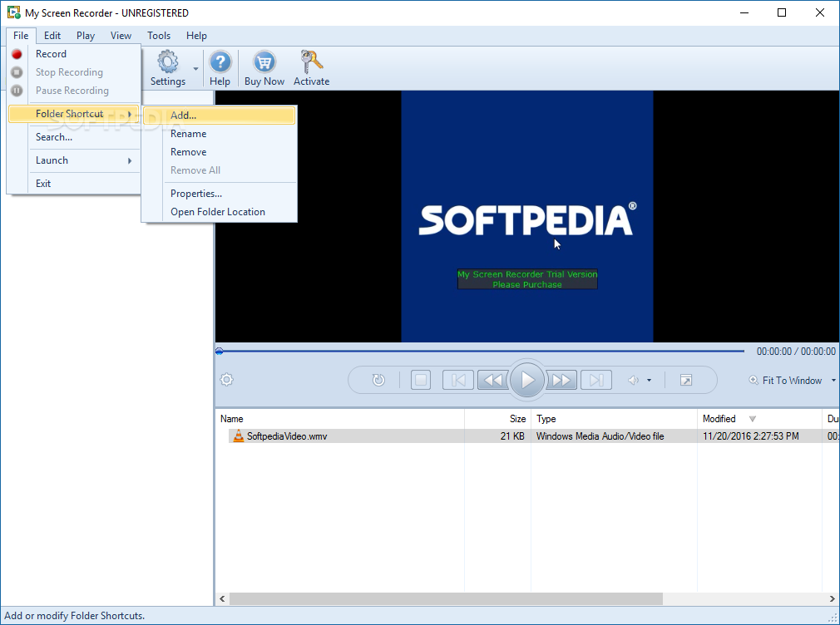The height and width of the screenshot is (625, 840).
Task: Click the scroll right arrow of file list
Action: pos(832,598)
